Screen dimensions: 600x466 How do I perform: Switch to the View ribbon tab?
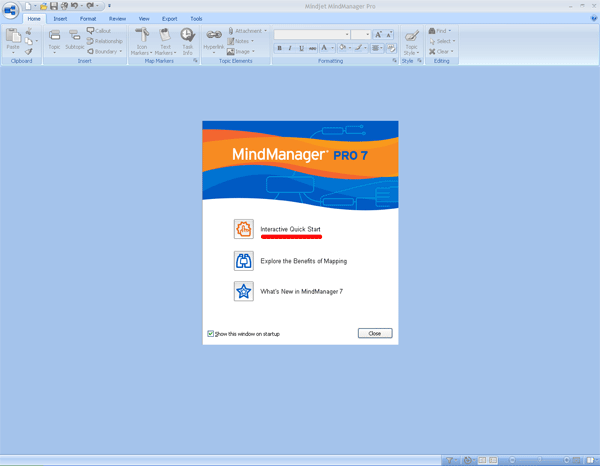click(144, 18)
